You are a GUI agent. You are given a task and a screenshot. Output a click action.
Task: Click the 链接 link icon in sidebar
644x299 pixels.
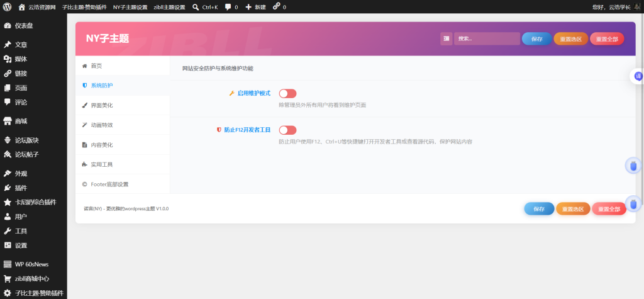click(8, 74)
